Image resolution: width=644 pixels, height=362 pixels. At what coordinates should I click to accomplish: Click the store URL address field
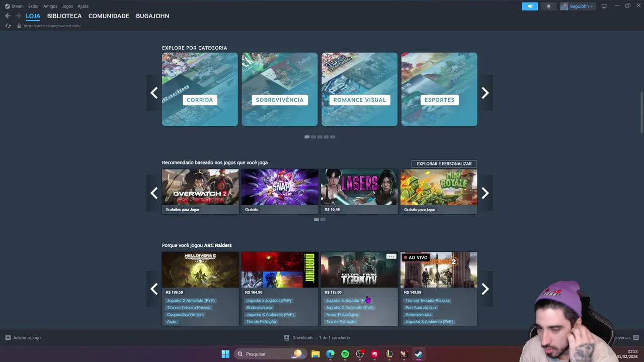point(52,26)
